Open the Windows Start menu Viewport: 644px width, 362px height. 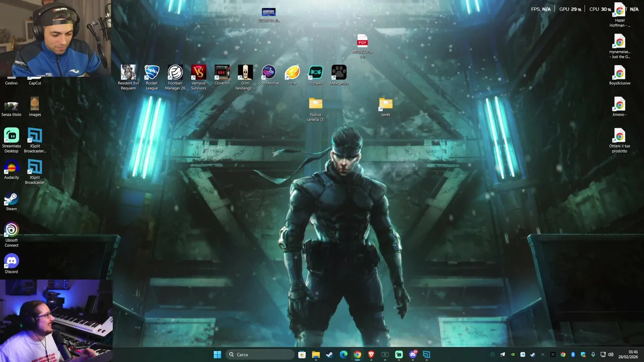tap(217, 354)
